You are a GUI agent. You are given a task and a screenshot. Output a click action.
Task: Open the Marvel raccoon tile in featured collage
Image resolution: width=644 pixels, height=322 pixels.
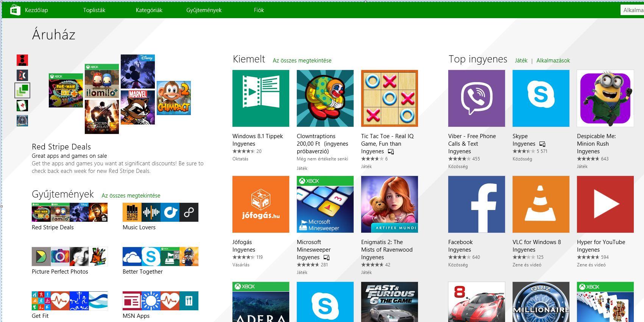(x=138, y=107)
